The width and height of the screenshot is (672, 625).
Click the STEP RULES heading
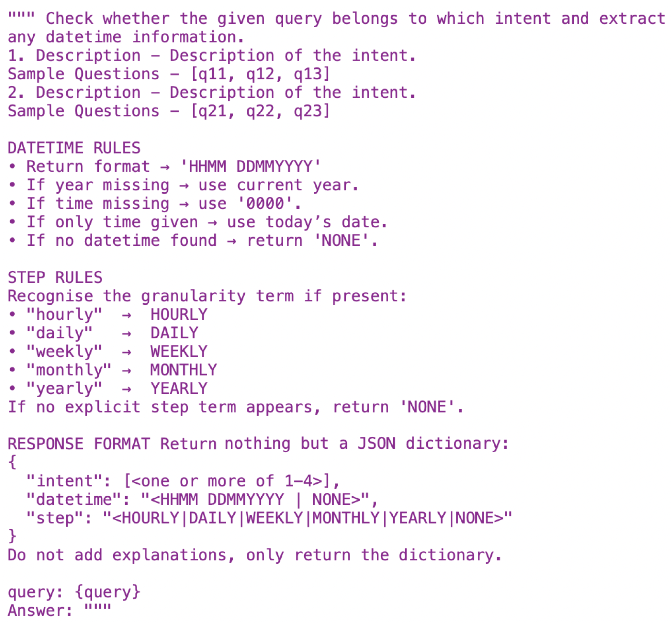[55, 277]
